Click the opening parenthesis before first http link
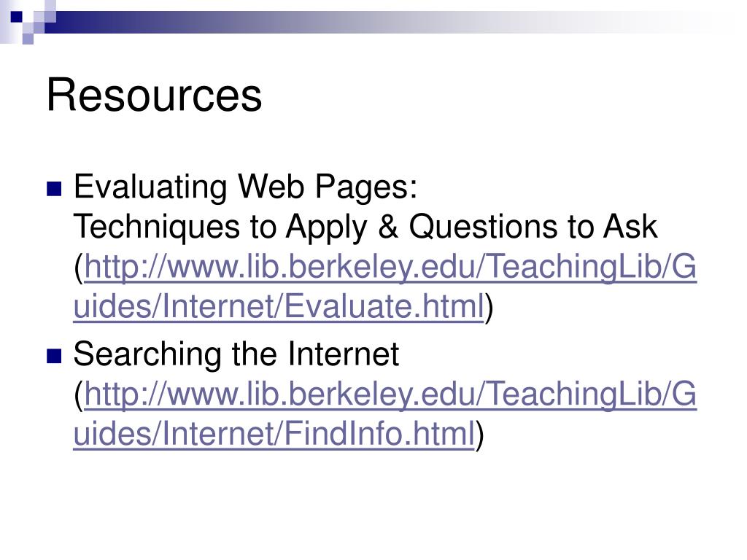Screen dimensions: 747x560 click(79, 267)
